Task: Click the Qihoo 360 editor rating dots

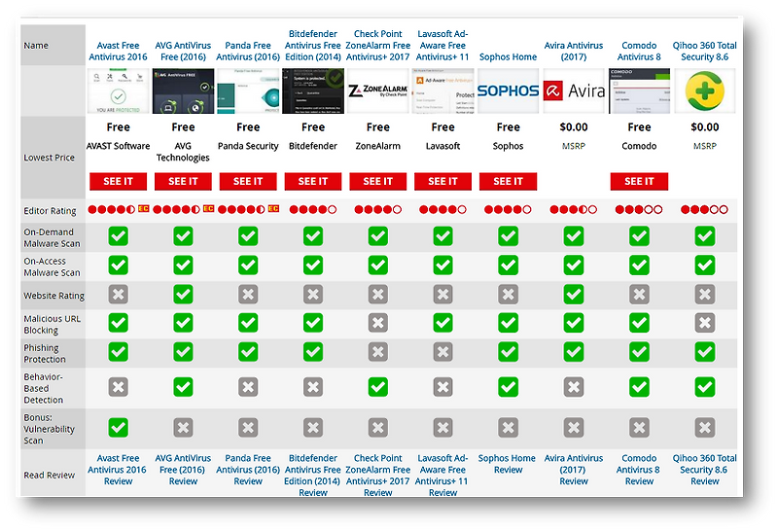Action: 704,209
